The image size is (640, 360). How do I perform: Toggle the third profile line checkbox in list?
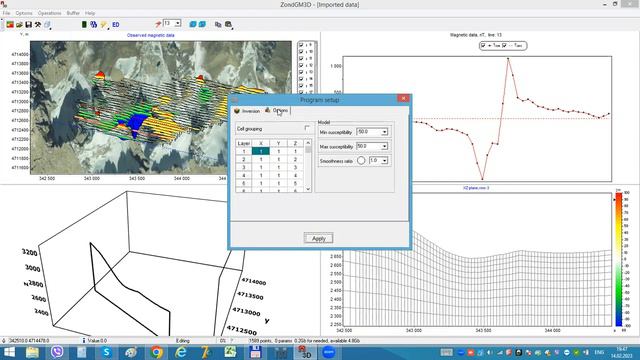point(301,58)
